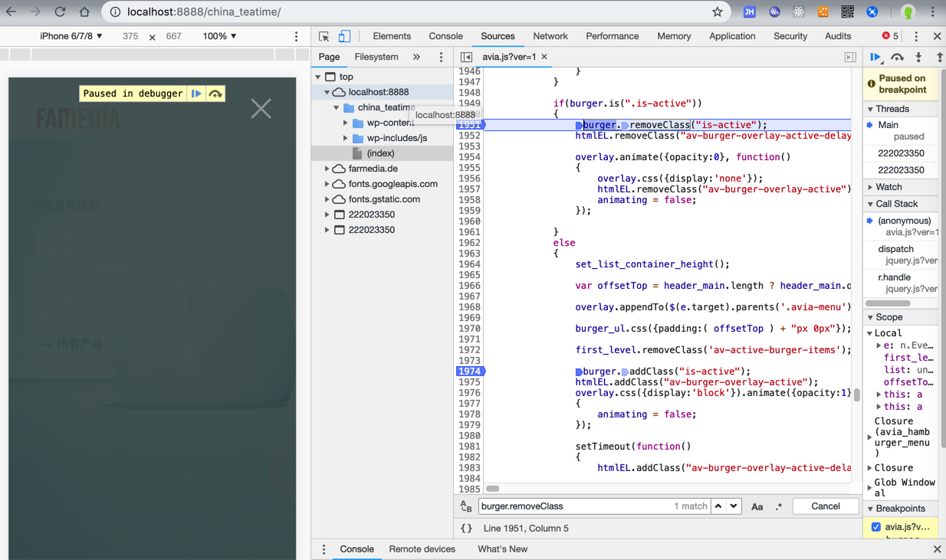Hide the file navigator pane
Screen dimensions: 946x560
[466, 57]
